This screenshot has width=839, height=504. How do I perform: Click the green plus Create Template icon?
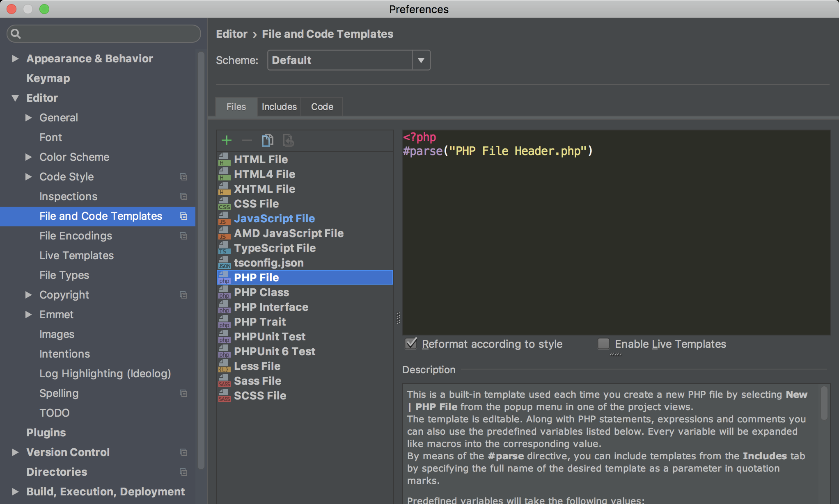(227, 141)
